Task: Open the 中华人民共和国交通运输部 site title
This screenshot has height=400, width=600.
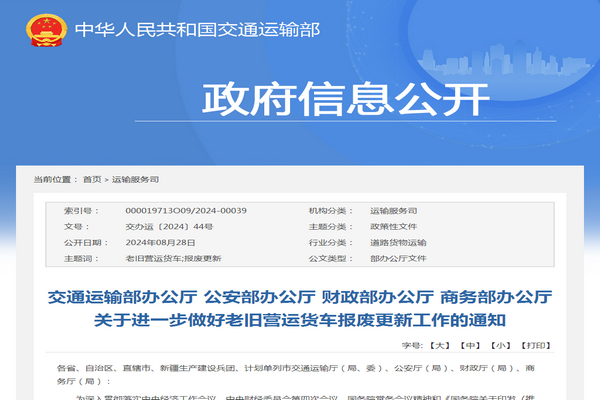Action: coord(198,30)
